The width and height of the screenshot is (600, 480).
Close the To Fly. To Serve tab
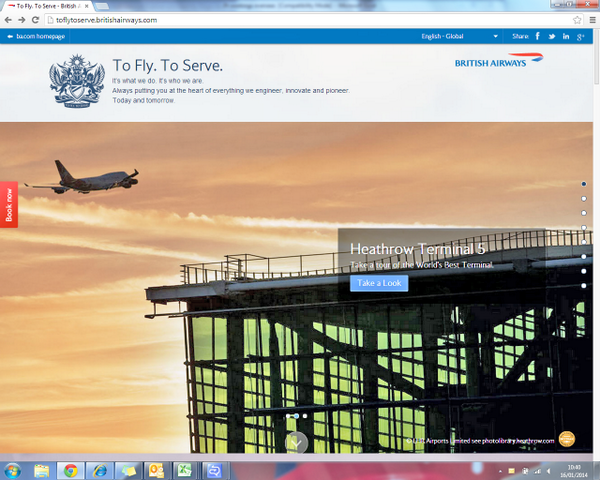pyautogui.click(x=86, y=6)
